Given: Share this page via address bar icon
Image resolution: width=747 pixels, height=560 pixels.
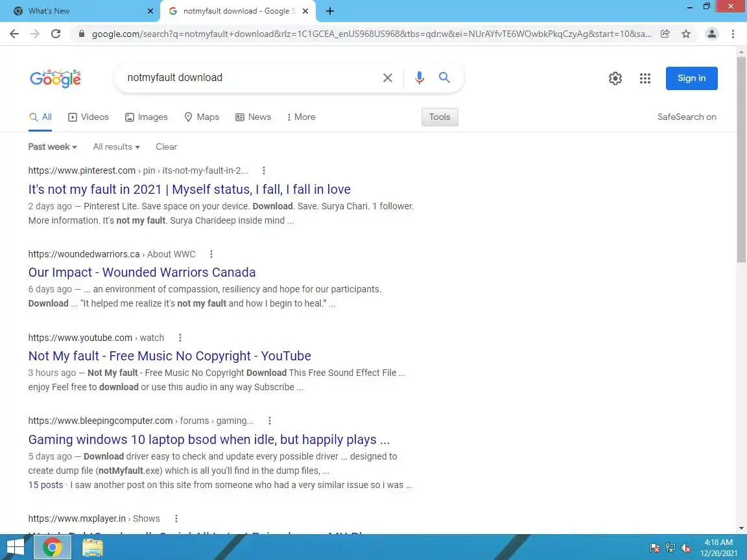Looking at the screenshot, I should pyautogui.click(x=665, y=34).
